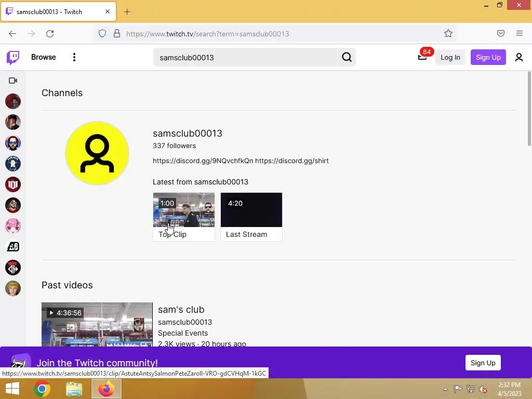The height and width of the screenshot is (399, 532).
Task: Open the prime loot notifications icon
Action: click(423, 56)
